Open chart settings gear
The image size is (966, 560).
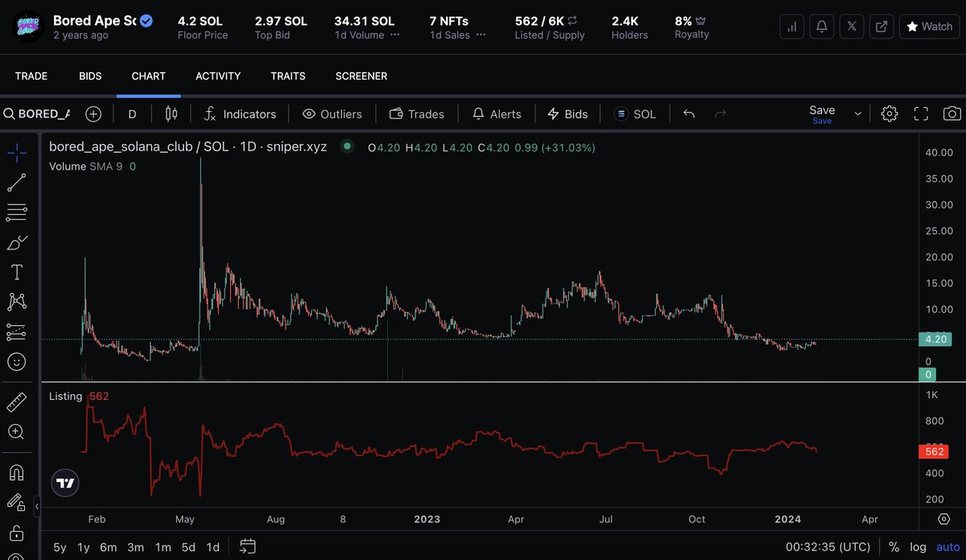tap(890, 114)
